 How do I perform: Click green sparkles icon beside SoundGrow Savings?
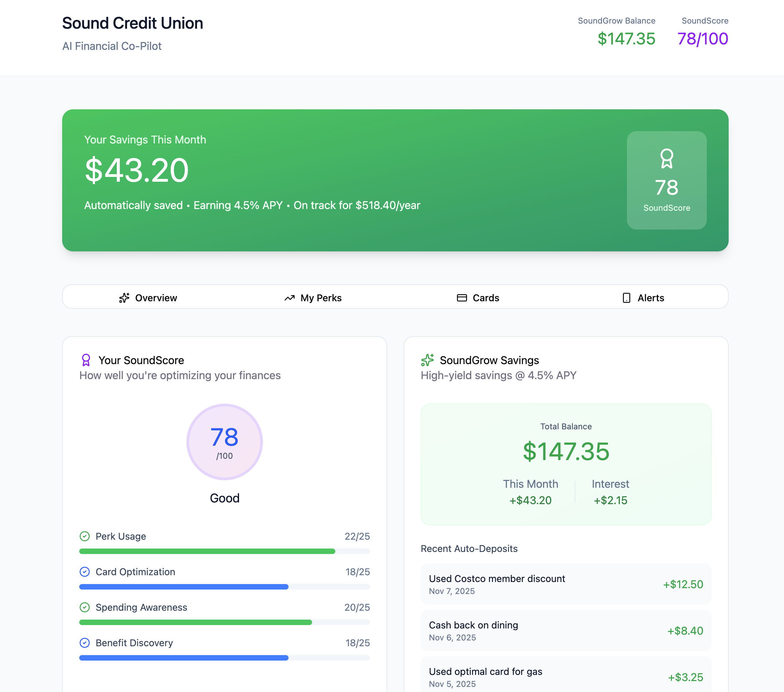pos(427,360)
